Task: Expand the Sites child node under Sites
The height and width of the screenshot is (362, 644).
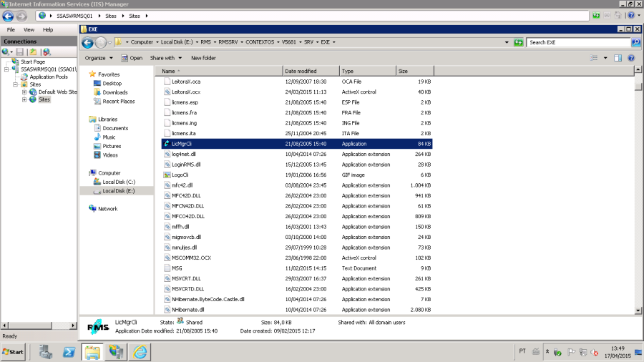Action: (x=24, y=99)
